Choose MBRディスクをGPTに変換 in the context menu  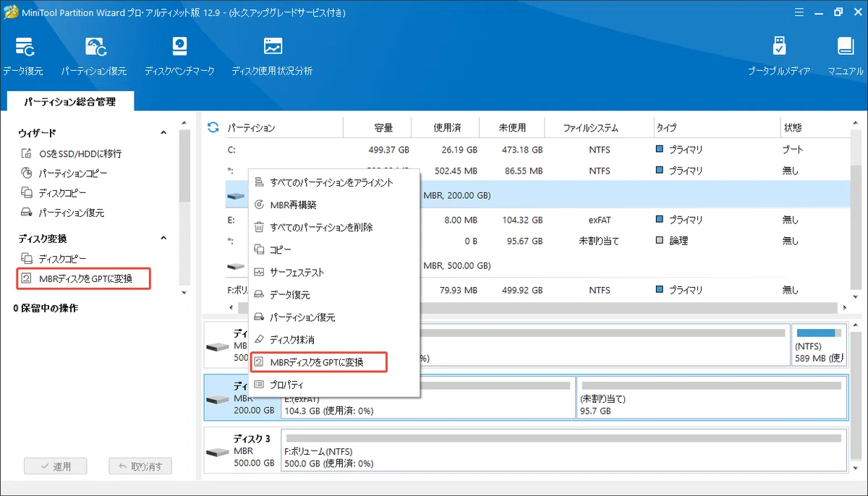[318, 362]
